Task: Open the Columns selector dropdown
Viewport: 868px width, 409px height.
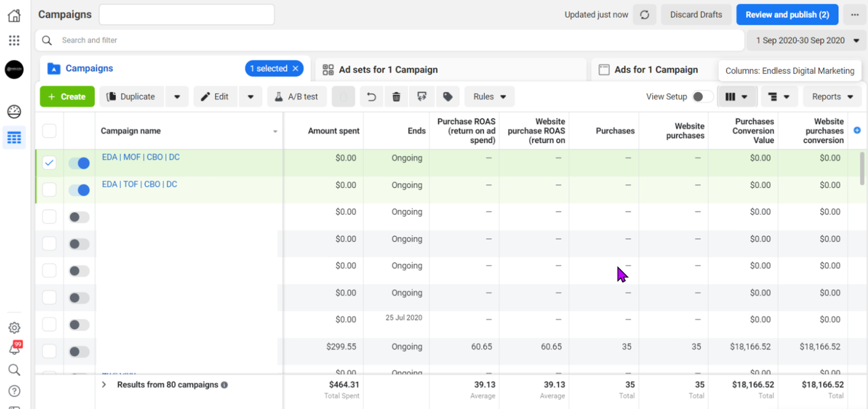Action: 737,97
